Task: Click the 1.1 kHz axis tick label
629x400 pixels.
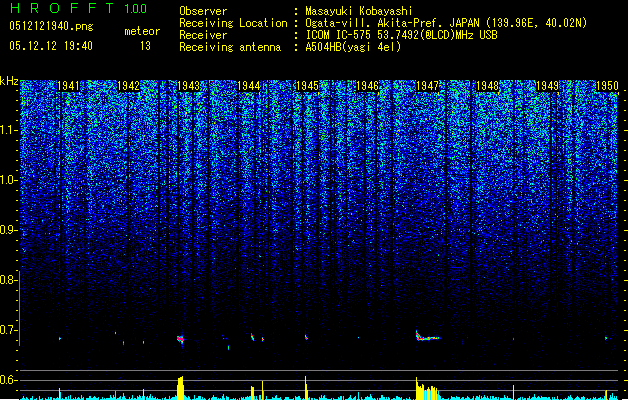Action: tap(9, 130)
